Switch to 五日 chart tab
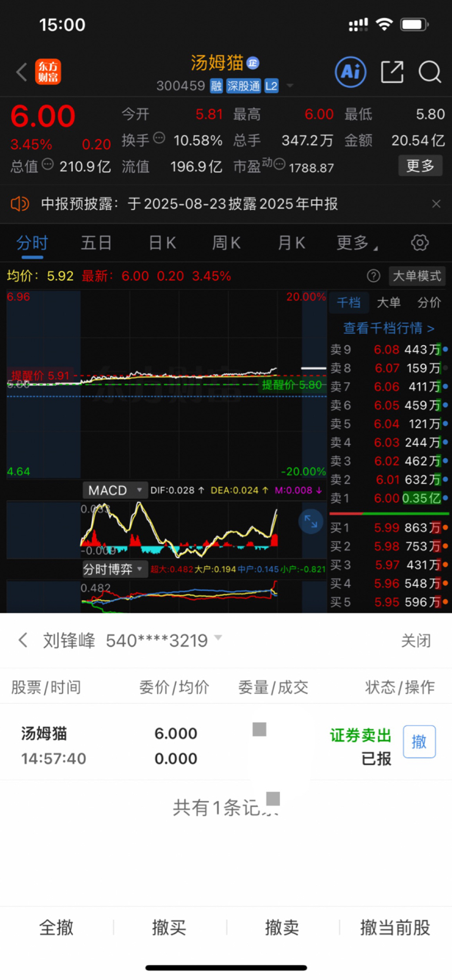 (x=96, y=243)
